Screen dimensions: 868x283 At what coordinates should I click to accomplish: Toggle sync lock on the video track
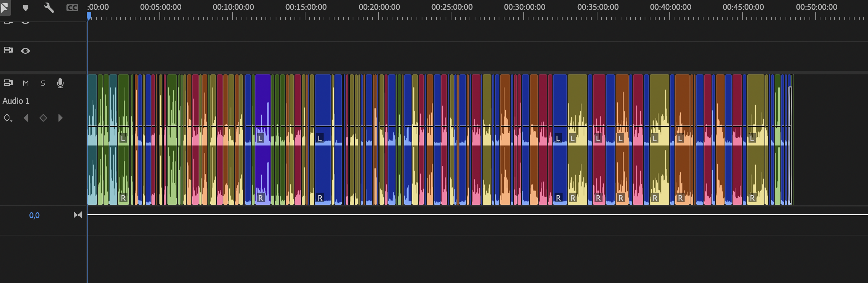(8, 50)
